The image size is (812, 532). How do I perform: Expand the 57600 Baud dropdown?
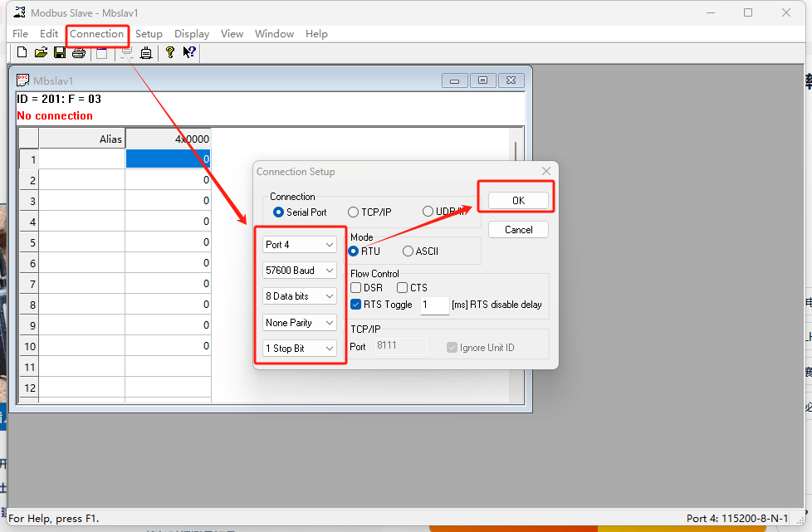click(300, 271)
